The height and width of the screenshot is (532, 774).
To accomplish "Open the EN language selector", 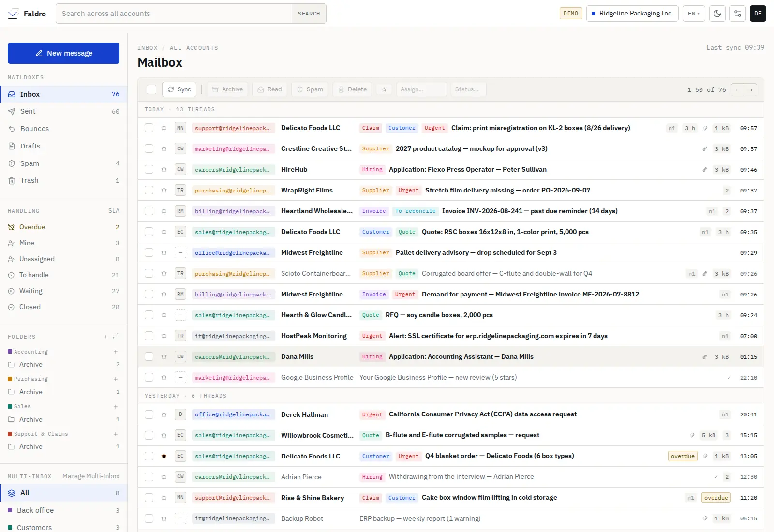I will click(x=694, y=14).
